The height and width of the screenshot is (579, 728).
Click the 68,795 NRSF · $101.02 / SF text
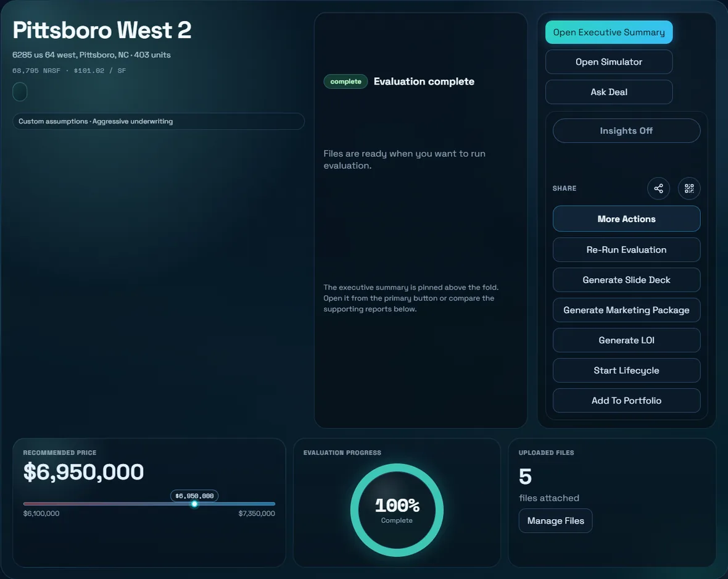pos(69,70)
